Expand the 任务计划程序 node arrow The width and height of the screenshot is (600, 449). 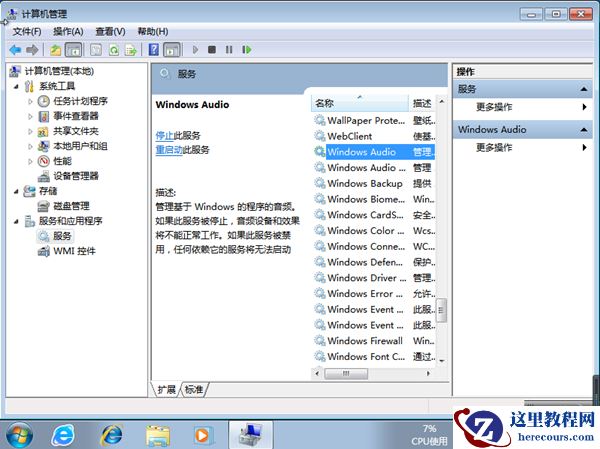[30, 101]
